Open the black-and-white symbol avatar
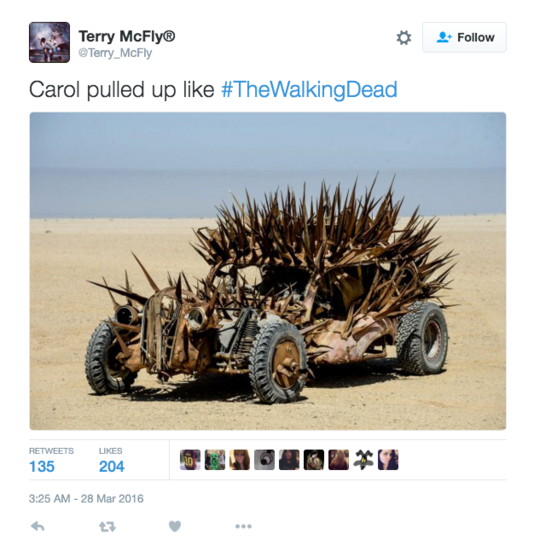 click(363, 460)
